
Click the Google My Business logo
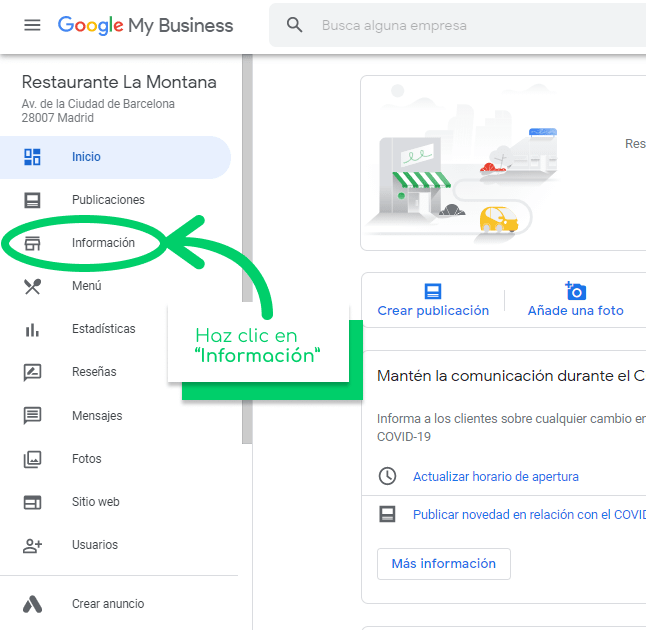click(x=145, y=26)
